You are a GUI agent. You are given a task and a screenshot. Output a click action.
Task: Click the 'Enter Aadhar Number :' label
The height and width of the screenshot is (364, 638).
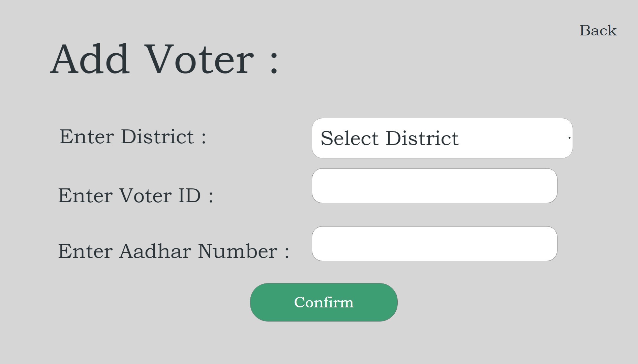coord(174,251)
